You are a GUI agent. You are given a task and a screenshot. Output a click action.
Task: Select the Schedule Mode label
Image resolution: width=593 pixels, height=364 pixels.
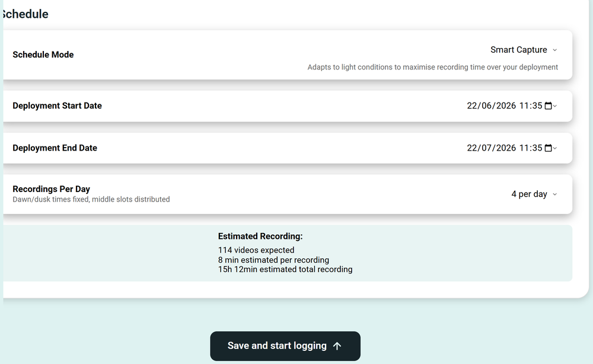pos(43,55)
